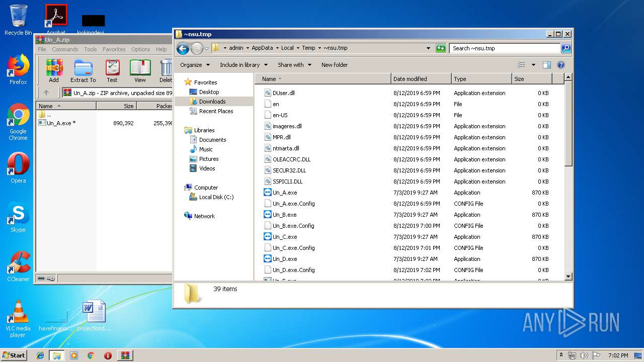Click the WinRAR icon in taskbar

point(125,355)
